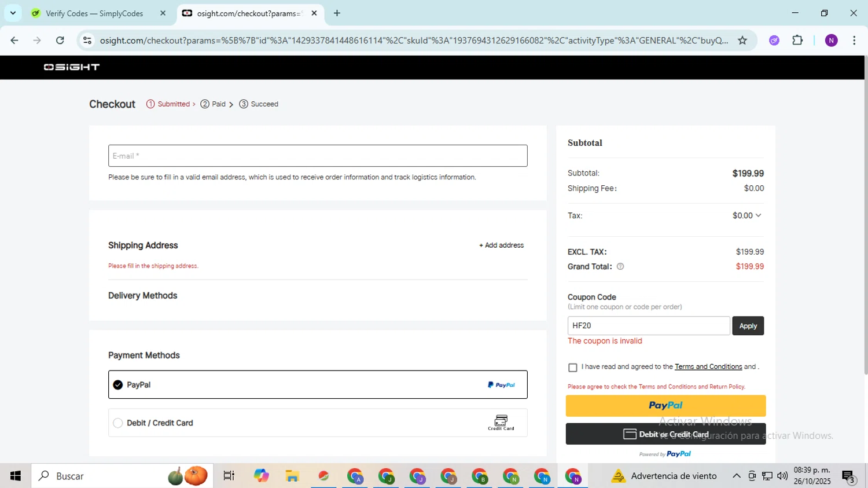Image resolution: width=868 pixels, height=488 pixels.
Task: Open the weather wind warning widget
Action: click(664, 476)
